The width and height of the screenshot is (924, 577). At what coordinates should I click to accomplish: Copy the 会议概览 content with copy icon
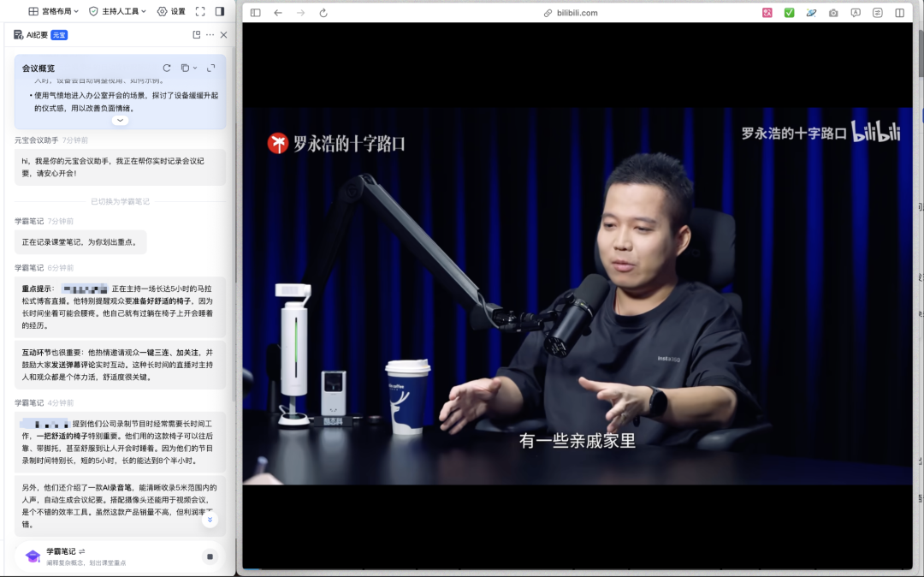[x=185, y=68]
